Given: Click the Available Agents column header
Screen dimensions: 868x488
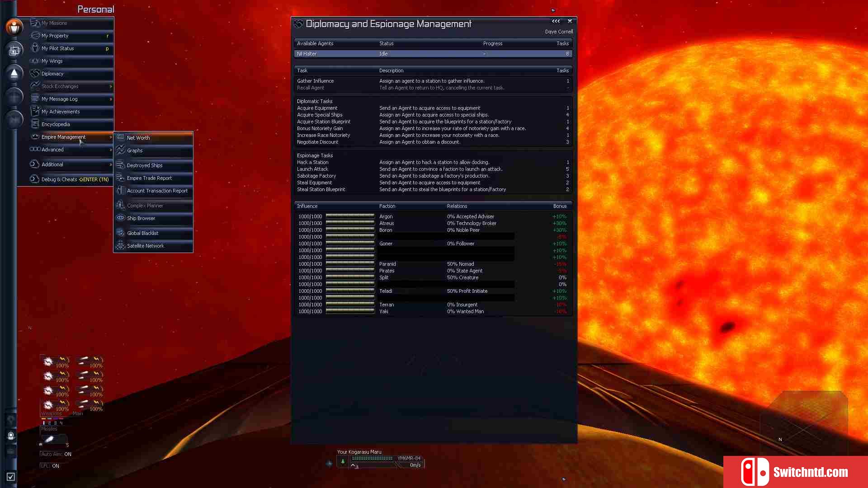Looking at the screenshot, I should [x=315, y=43].
